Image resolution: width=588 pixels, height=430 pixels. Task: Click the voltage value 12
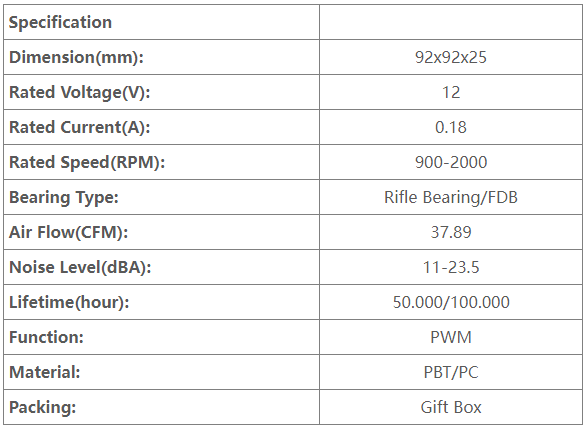(x=451, y=92)
